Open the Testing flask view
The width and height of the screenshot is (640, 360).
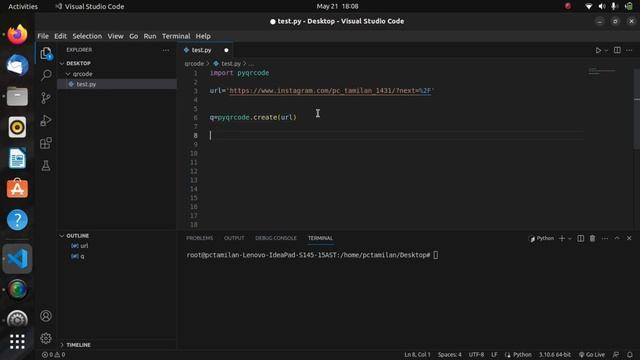[x=46, y=165]
